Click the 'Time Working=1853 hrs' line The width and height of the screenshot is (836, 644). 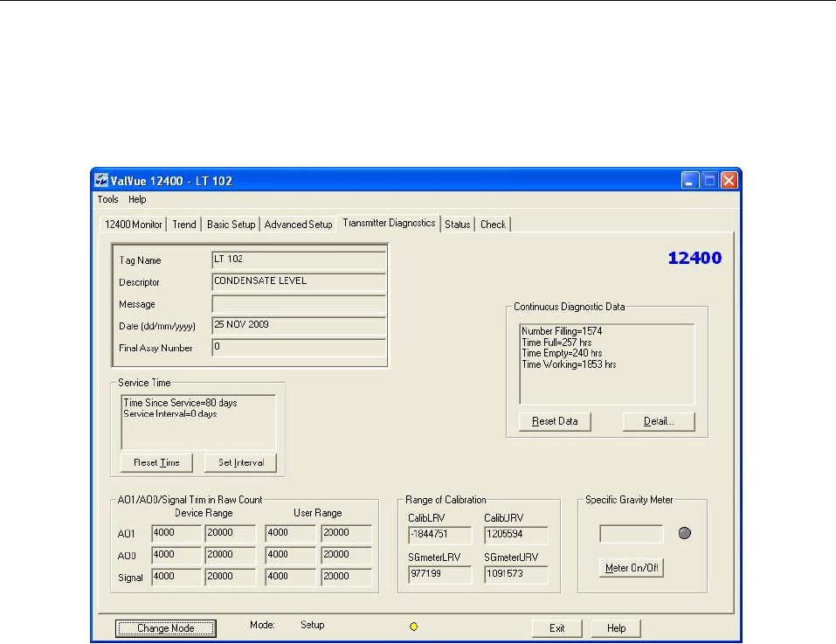point(569,364)
